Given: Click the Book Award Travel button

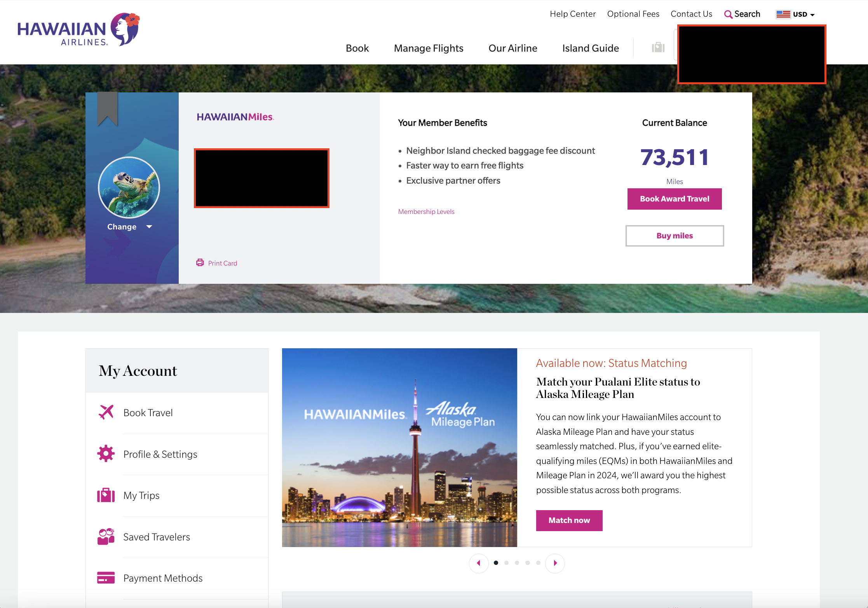Looking at the screenshot, I should point(674,198).
